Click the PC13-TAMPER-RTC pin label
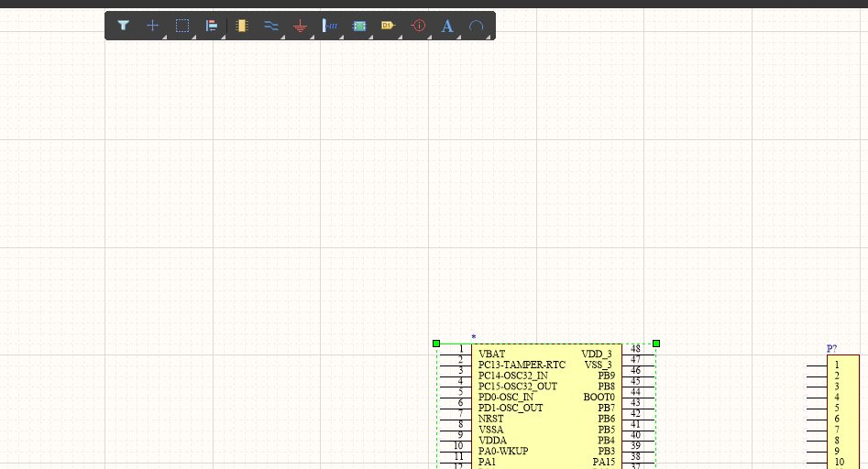Image resolution: width=868 pixels, height=469 pixels. (522, 365)
